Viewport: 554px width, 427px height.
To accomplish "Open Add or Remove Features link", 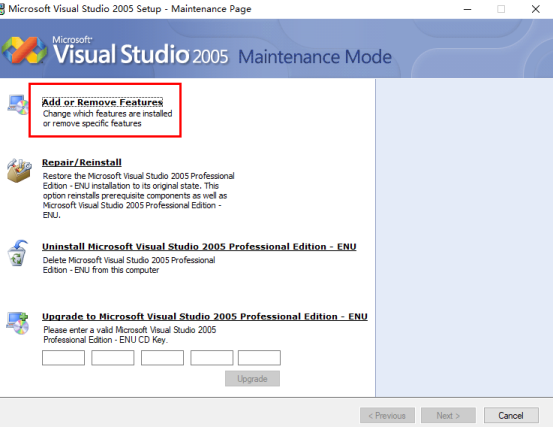I will click(102, 102).
